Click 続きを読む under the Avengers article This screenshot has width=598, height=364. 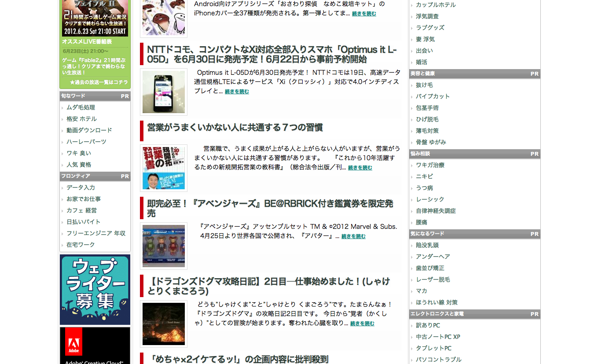point(353,236)
